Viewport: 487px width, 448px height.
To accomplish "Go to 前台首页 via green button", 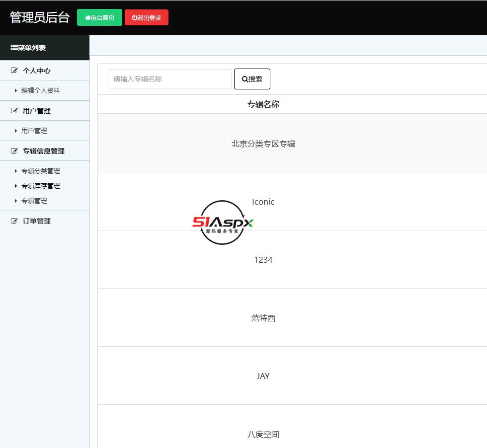I will click(99, 17).
